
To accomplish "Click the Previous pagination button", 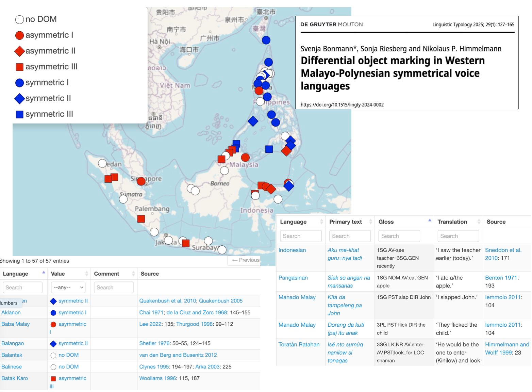I will 246,260.
